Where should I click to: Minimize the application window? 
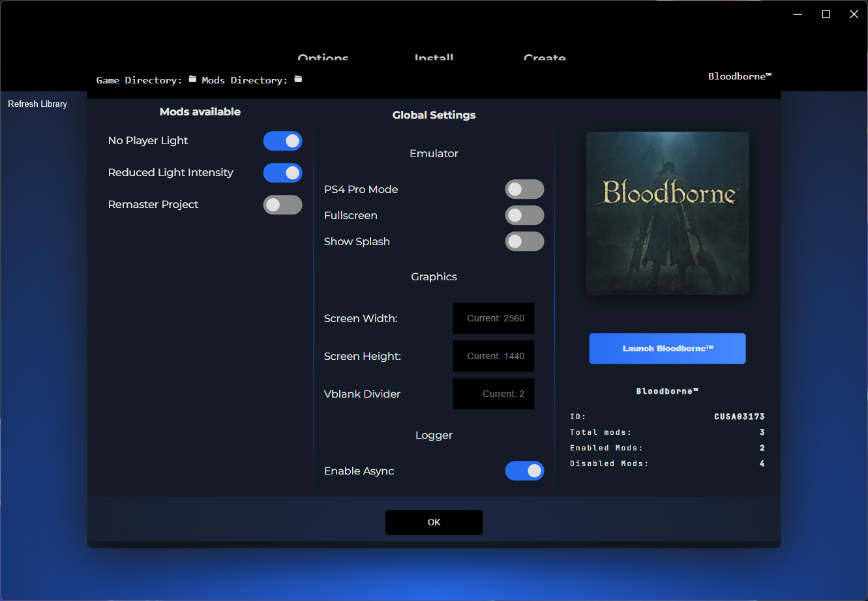click(798, 14)
